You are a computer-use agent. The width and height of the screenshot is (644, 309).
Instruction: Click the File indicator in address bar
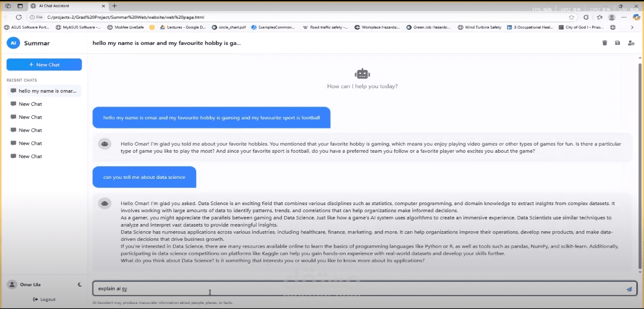tap(36, 17)
